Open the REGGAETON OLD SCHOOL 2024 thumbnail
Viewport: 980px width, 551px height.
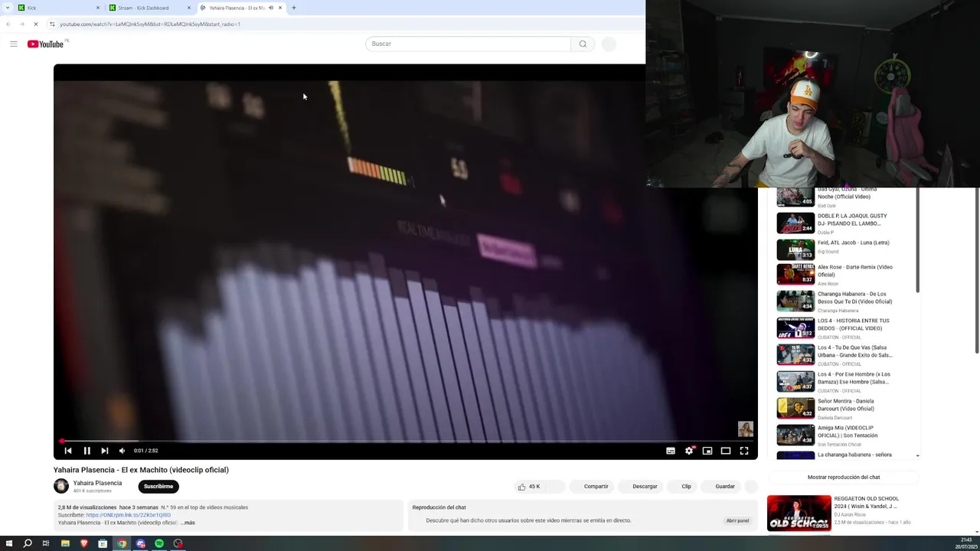[799, 513]
